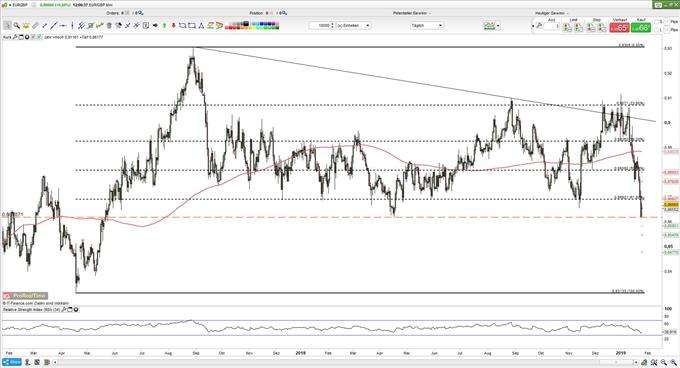Insert a green up arrow marker
The height and width of the screenshot is (368, 680).
pyautogui.click(x=164, y=26)
